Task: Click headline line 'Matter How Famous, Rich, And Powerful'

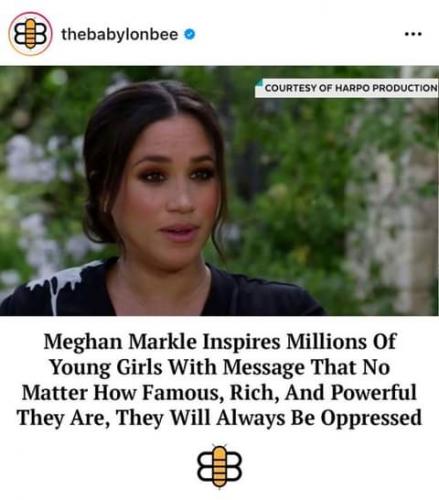Action: coord(219,392)
